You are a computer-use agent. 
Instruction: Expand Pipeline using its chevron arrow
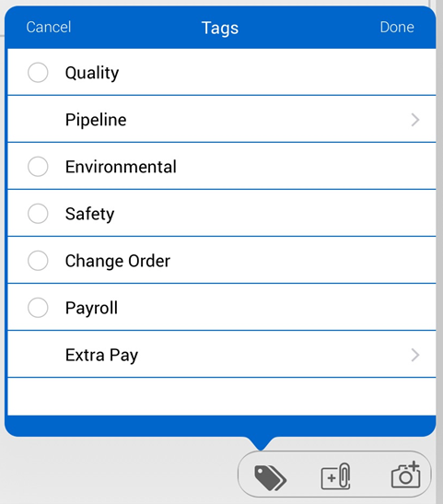pos(415,120)
